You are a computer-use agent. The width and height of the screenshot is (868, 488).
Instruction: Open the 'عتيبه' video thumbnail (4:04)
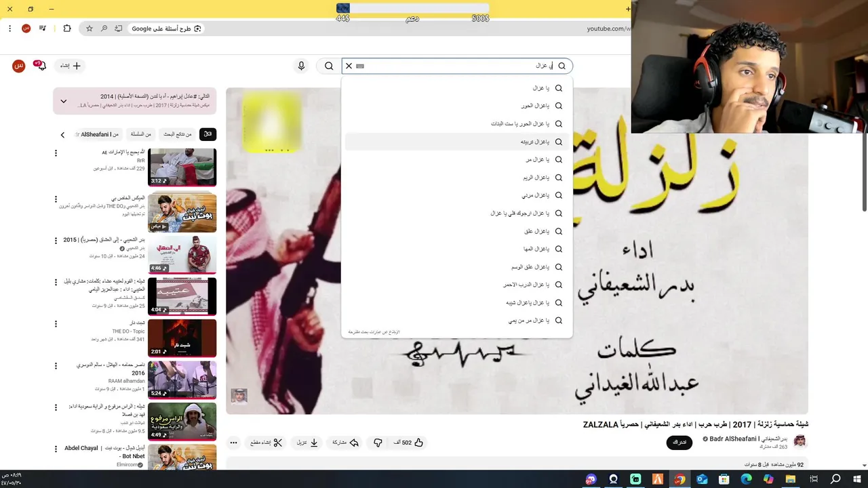coord(182,296)
